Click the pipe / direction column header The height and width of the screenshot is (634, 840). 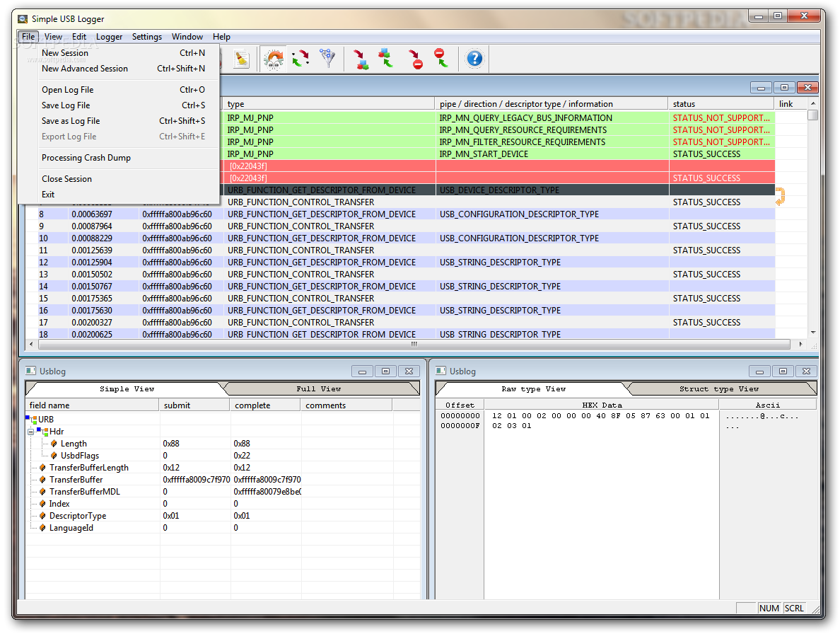click(x=552, y=104)
